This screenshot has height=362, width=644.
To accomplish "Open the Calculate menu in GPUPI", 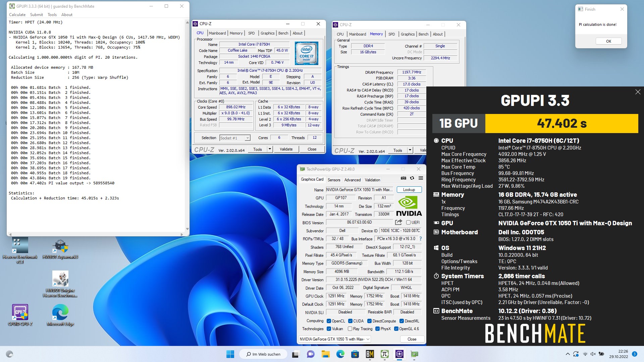I will [17, 15].
